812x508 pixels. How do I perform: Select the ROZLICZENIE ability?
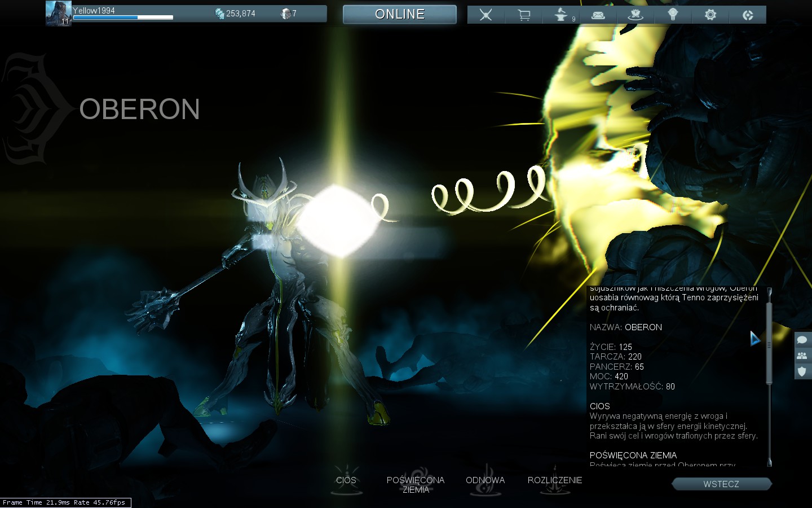[555, 480]
